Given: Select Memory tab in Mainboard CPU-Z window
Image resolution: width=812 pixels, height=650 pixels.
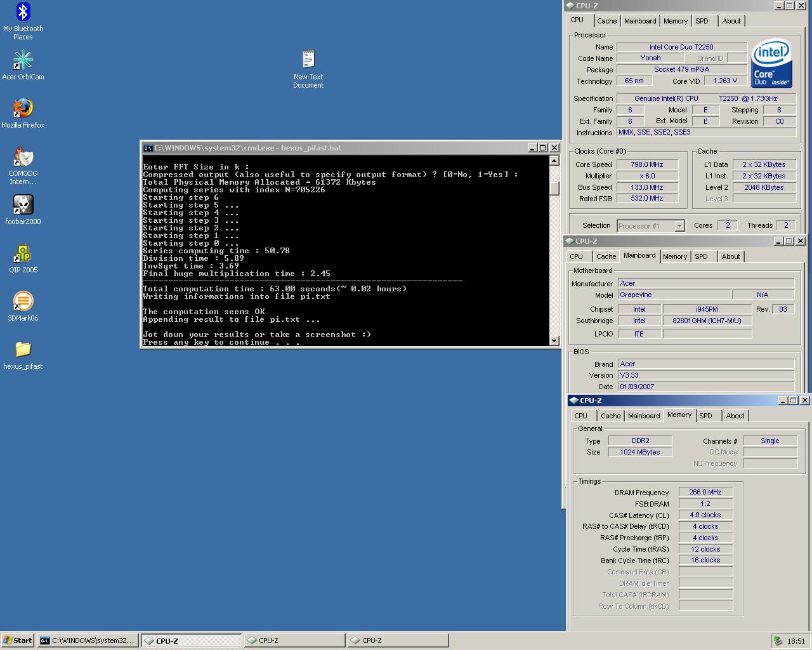Looking at the screenshot, I should (x=674, y=256).
